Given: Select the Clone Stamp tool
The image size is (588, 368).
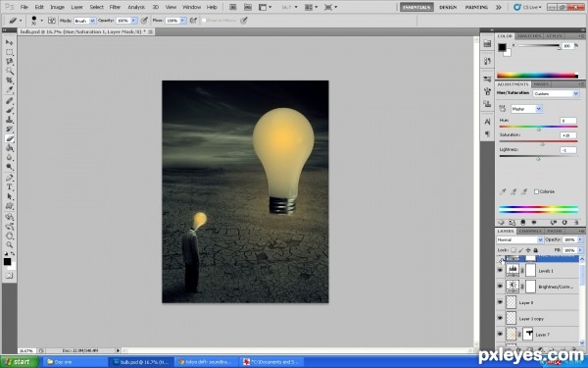Looking at the screenshot, I should click(x=10, y=120).
